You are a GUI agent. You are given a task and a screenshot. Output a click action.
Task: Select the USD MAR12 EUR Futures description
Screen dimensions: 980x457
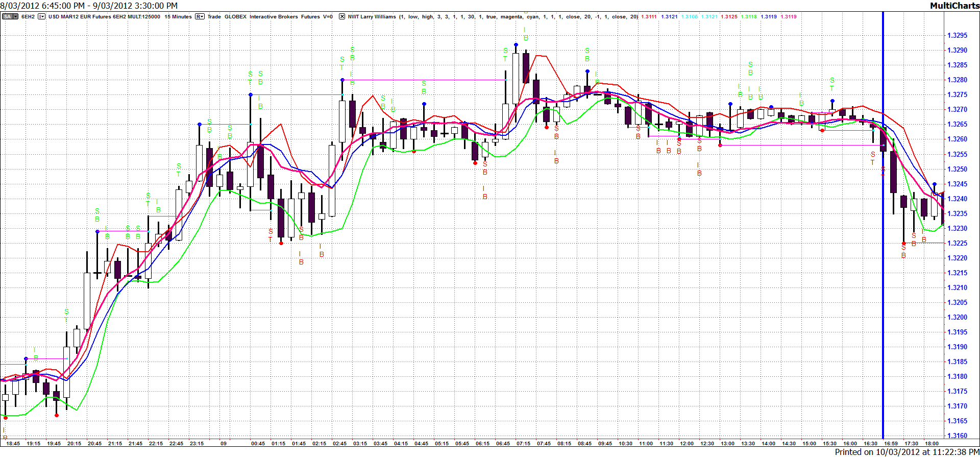point(104,17)
